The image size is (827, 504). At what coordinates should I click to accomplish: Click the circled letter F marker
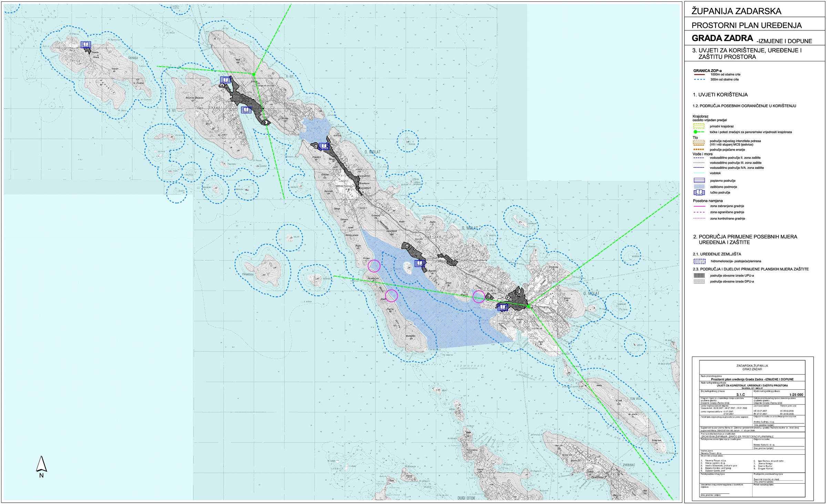(x=508, y=297)
